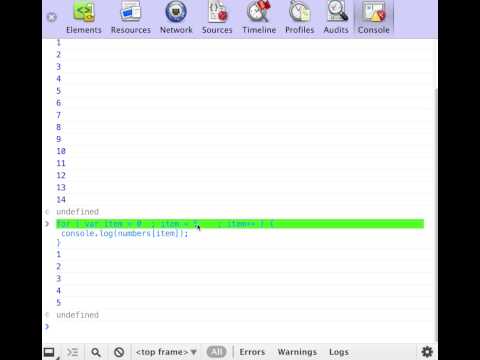Click the output line 11
The height and width of the screenshot is (360, 480).
(x=61, y=163)
